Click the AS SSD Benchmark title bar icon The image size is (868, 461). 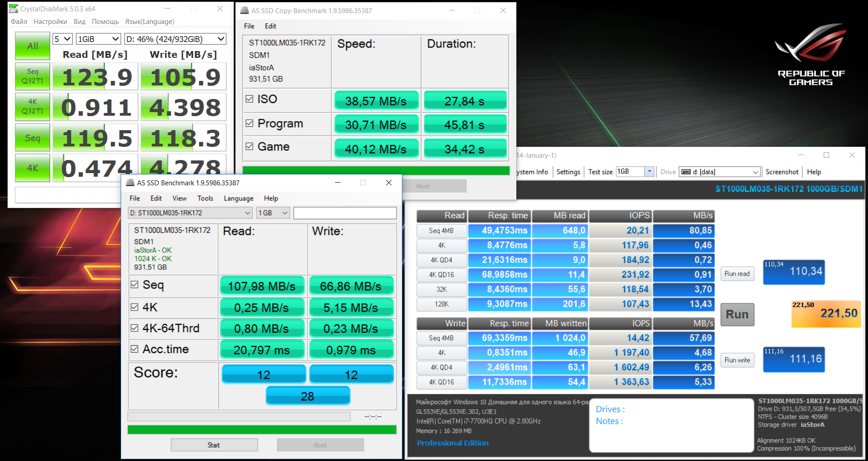pyautogui.click(x=130, y=183)
